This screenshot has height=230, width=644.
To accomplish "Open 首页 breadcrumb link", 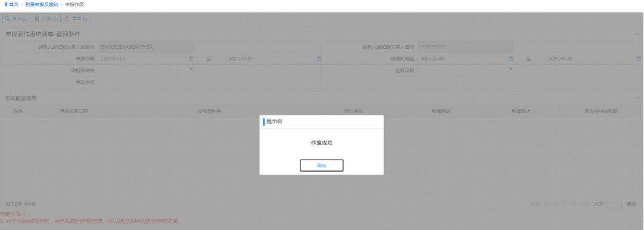I will pyautogui.click(x=14, y=4).
